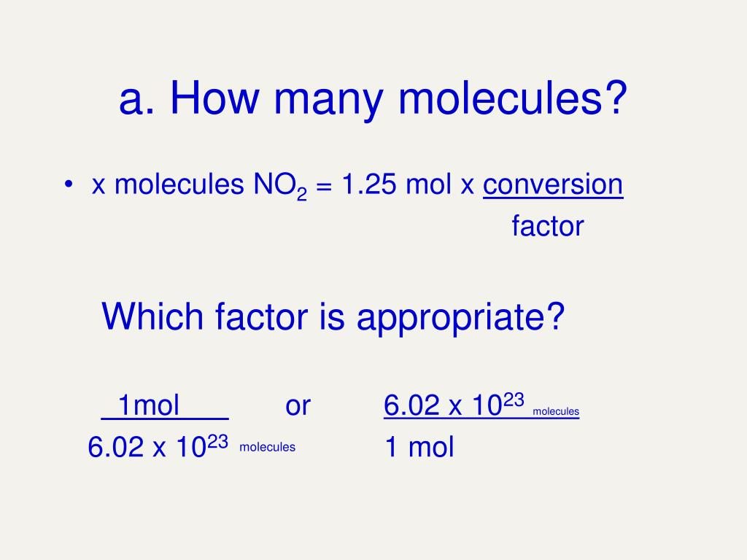Image resolution: width=747 pixels, height=560 pixels.
Task: Click the '6.02 x 10^23' denominator on the left
Action: click(158, 447)
